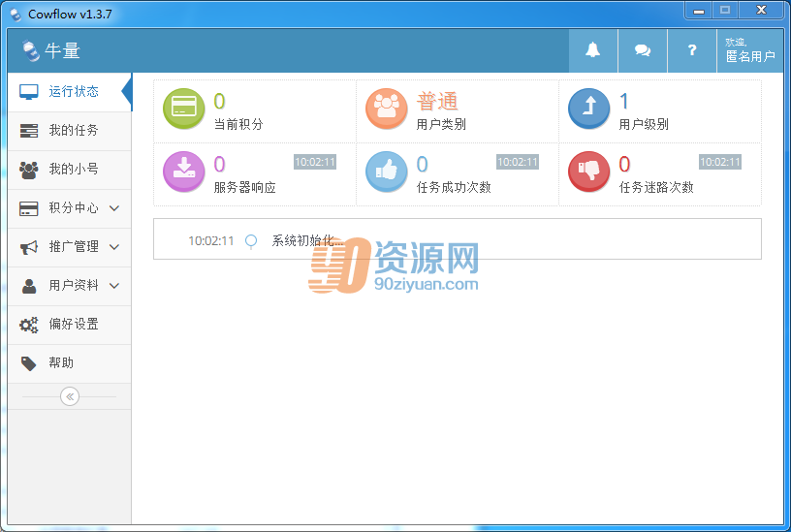
Task: Click the red thumbs-down 任务迷路次数 icon
Action: pos(588,172)
